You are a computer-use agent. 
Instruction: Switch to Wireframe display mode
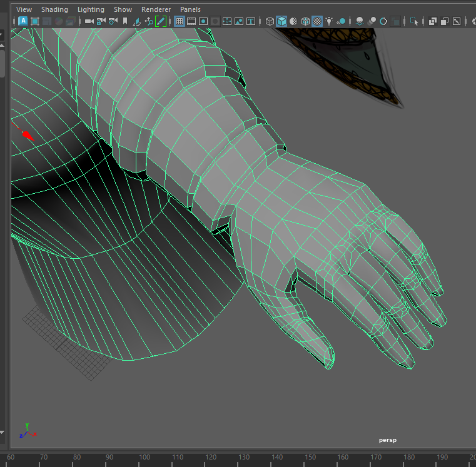270,21
